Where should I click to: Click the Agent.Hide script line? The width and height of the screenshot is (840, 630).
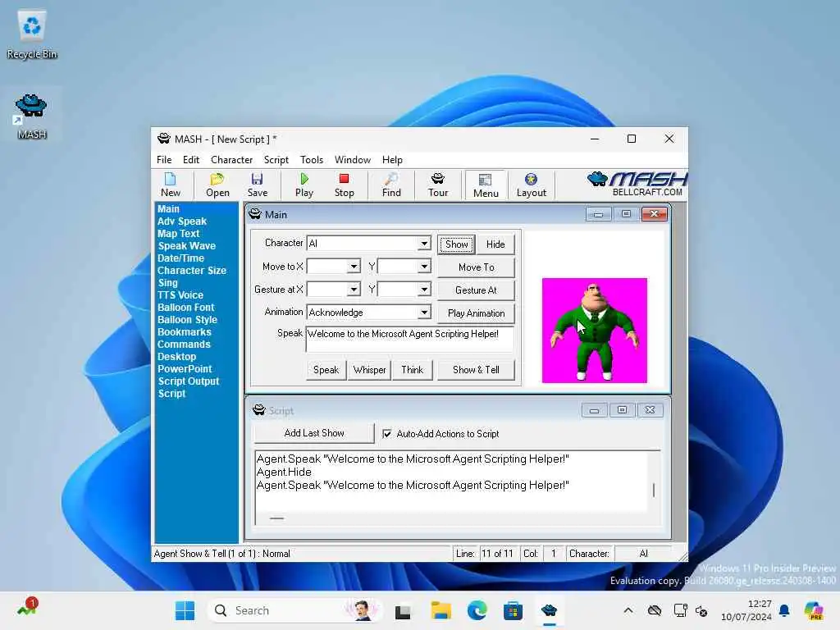(284, 472)
